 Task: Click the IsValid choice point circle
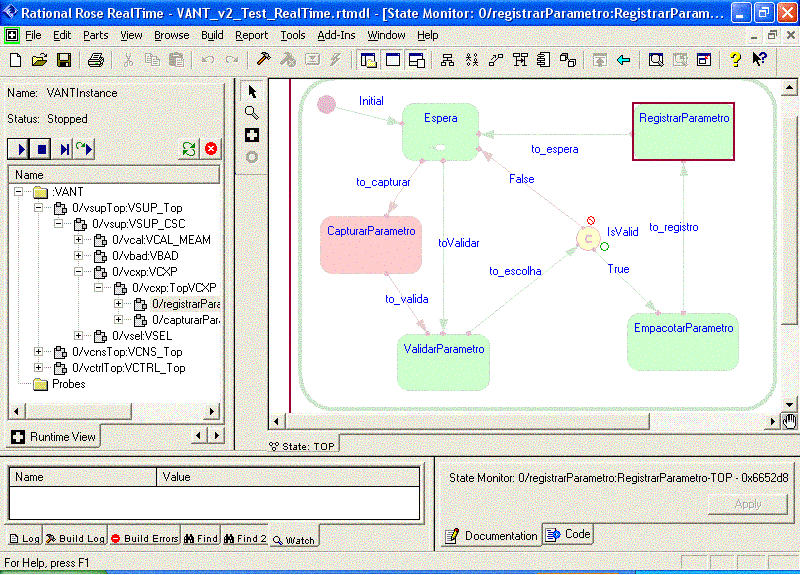(588, 239)
